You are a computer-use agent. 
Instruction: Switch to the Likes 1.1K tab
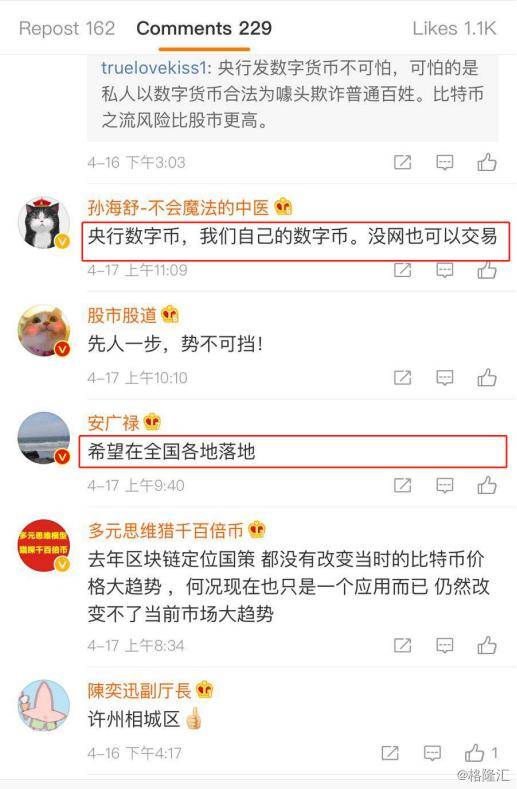pyautogui.click(x=455, y=28)
